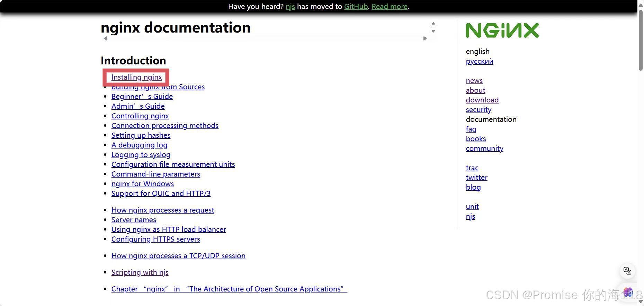Click GitHub link in top banner
This screenshot has width=644, height=306.
click(x=356, y=7)
